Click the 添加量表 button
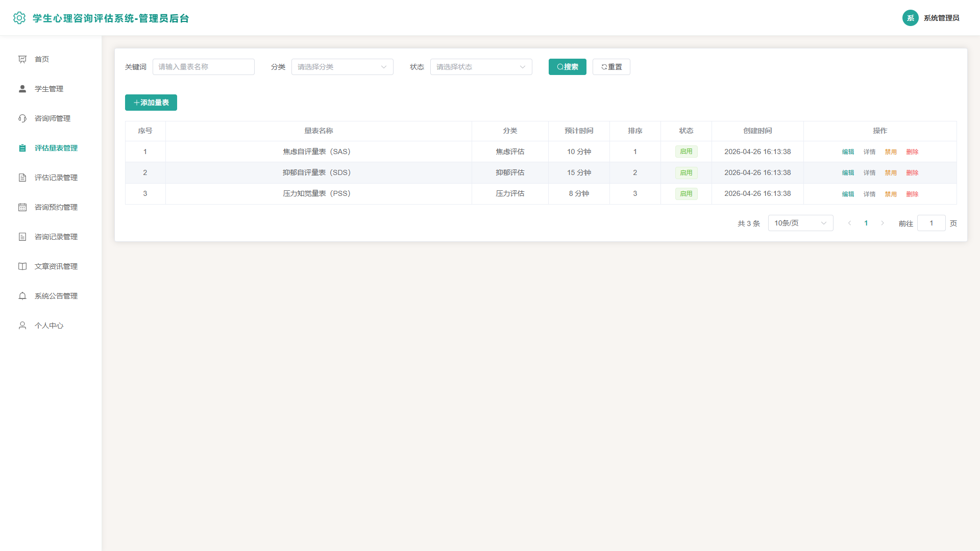Screen dimensions: 980x551 click(151, 103)
